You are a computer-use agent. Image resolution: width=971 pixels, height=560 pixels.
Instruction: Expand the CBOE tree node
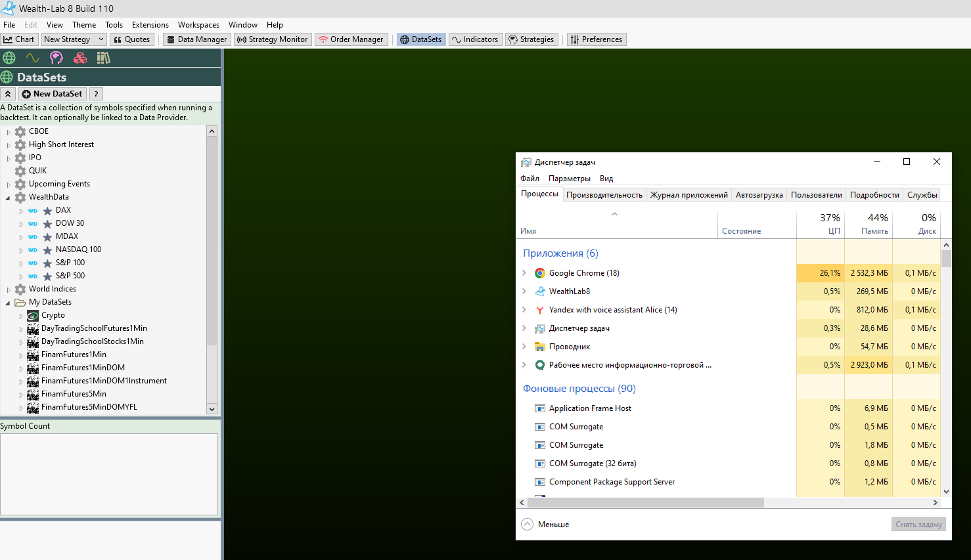point(9,132)
